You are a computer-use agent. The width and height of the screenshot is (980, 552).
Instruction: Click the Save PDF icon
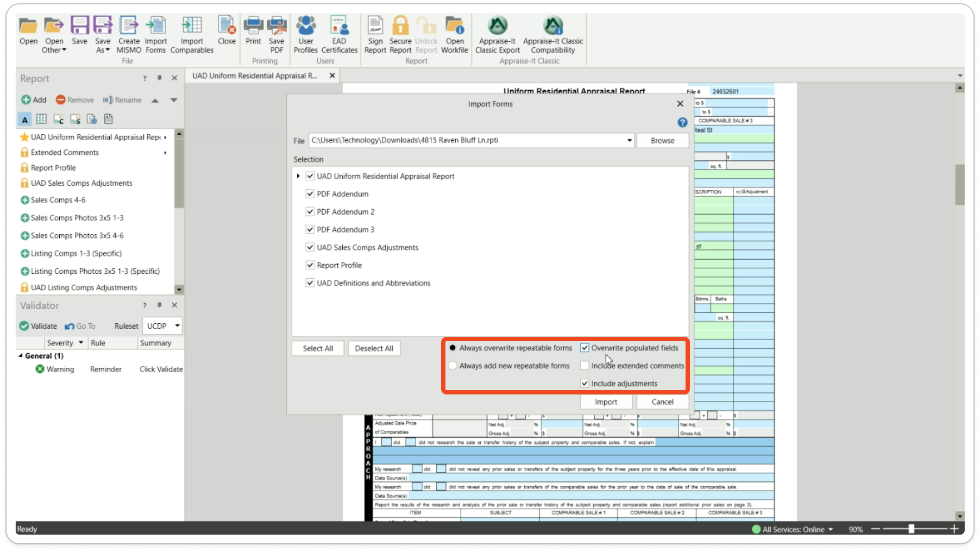point(277,26)
